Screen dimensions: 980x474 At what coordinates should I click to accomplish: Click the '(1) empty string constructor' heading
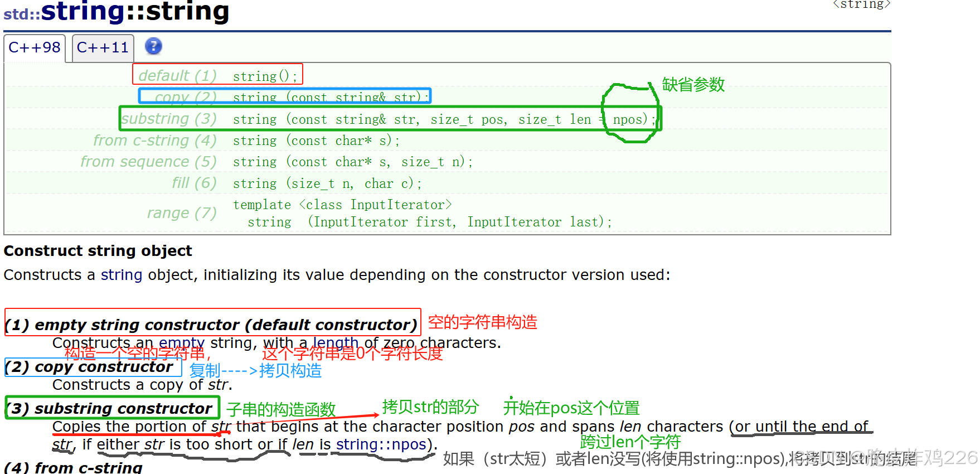pyautogui.click(x=211, y=325)
